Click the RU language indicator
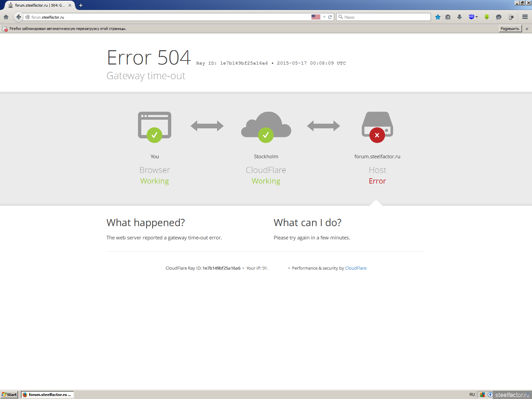The height and width of the screenshot is (399, 532). pos(472,395)
